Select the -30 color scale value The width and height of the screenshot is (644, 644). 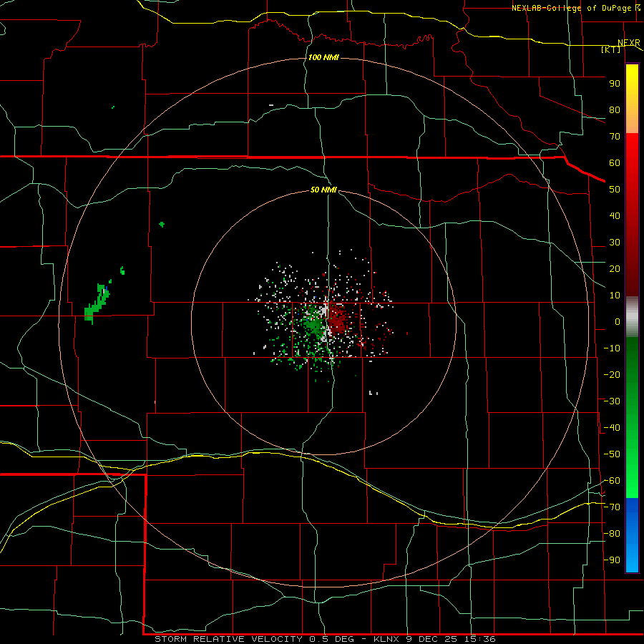(612, 401)
